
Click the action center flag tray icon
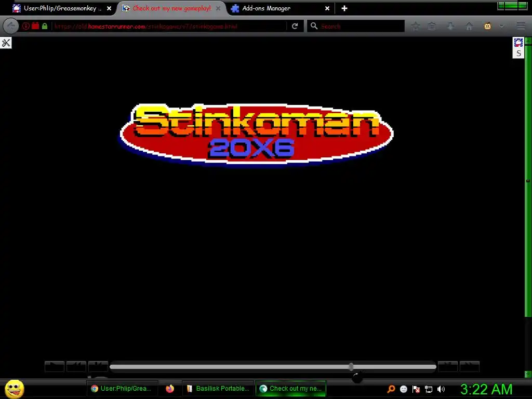point(416,389)
